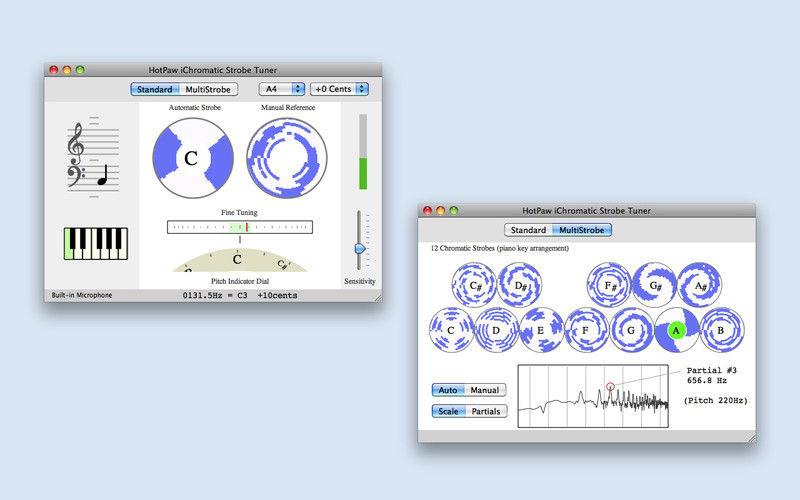Viewport: 800px width, 500px height.
Task: Select Standard in the right window
Action: [x=528, y=230]
